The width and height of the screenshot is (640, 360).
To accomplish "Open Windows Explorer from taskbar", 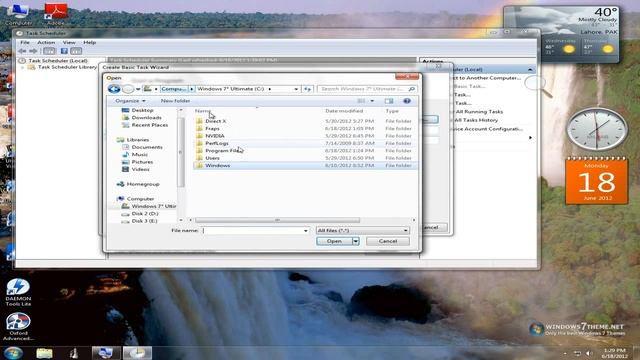I will coord(44,353).
